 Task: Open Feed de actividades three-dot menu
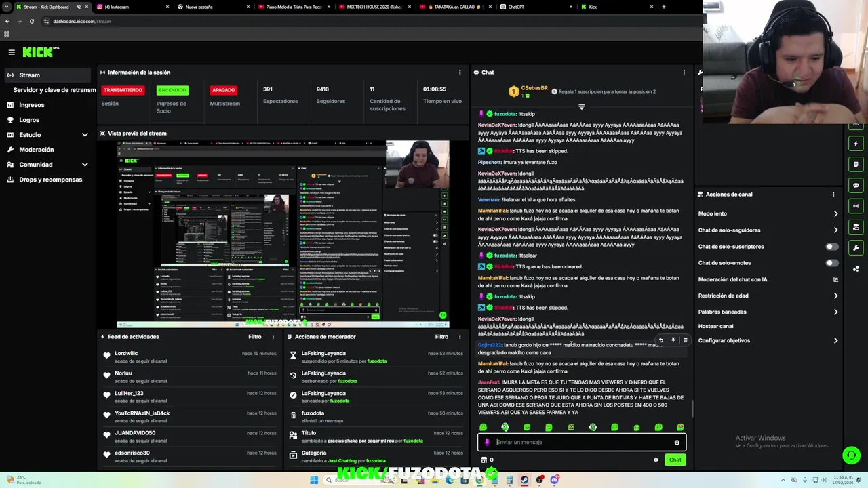273,337
